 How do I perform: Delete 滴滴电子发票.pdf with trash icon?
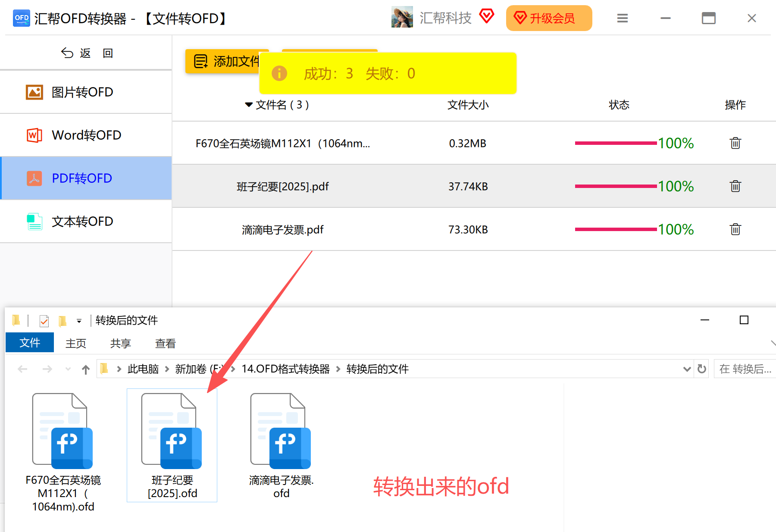click(735, 229)
